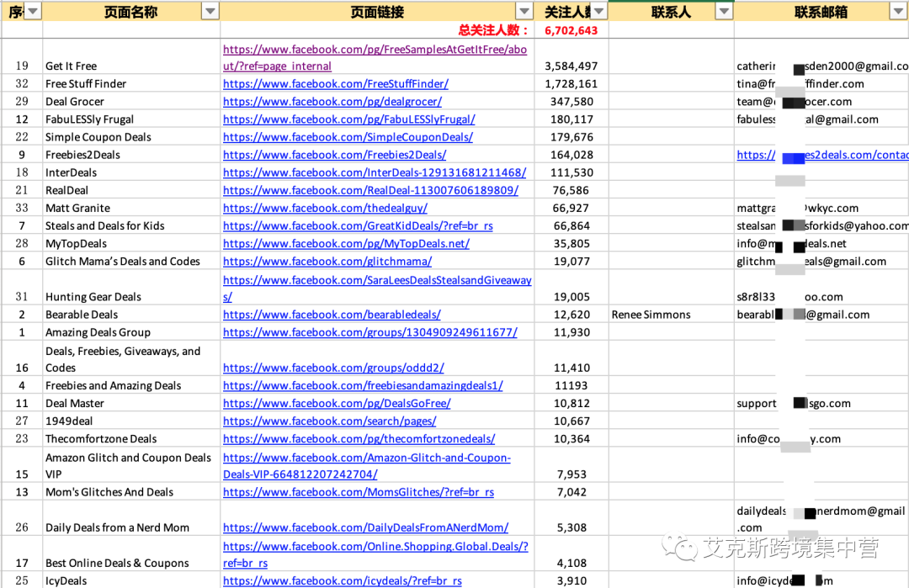Screen dimensions: 909x588
Task: Select the 'Hunting Gear Deals' name cell
Action: tap(131, 288)
